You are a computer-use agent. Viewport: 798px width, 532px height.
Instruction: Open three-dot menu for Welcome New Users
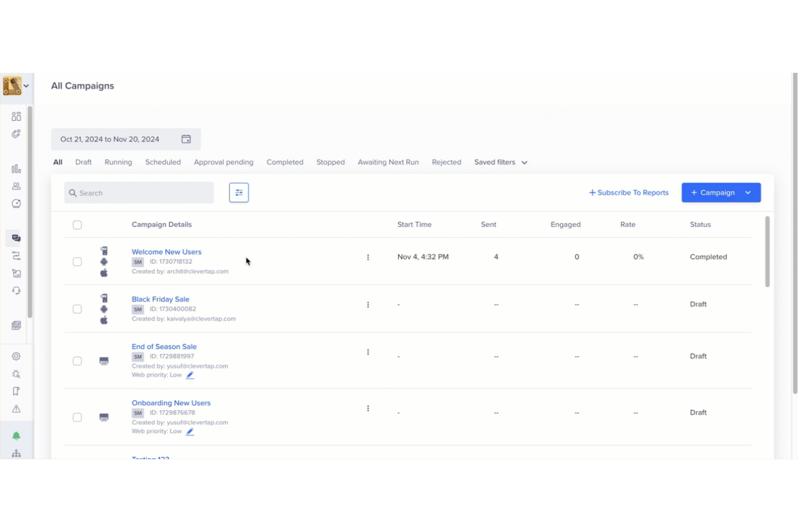(x=368, y=257)
